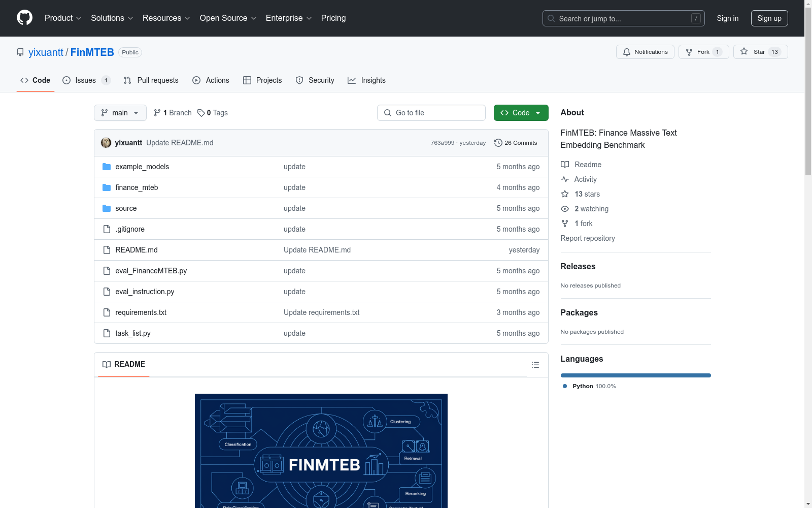
Task: Open the eval_FinanceMTEB.py file
Action: (x=151, y=271)
